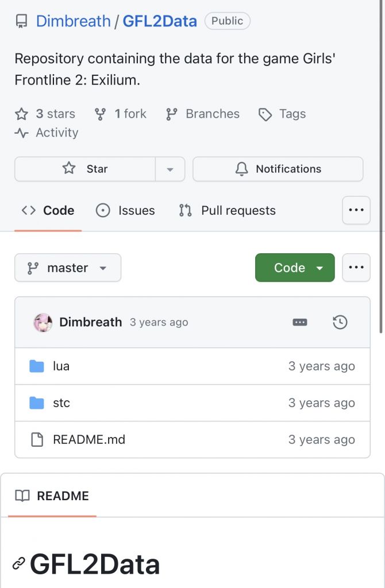Open the README.md file
Image resolution: width=385 pixels, height=588 pixels.
[88, 440]
